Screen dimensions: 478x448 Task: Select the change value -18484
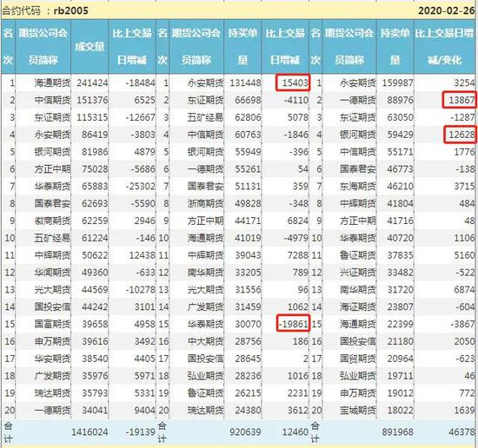140,82
